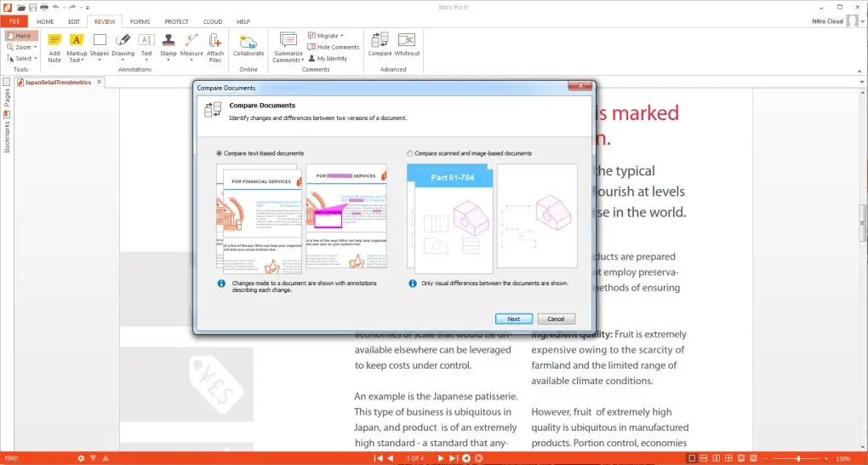Click next view circular button
This screenshot has width=868, height=465.
(479, 458)
